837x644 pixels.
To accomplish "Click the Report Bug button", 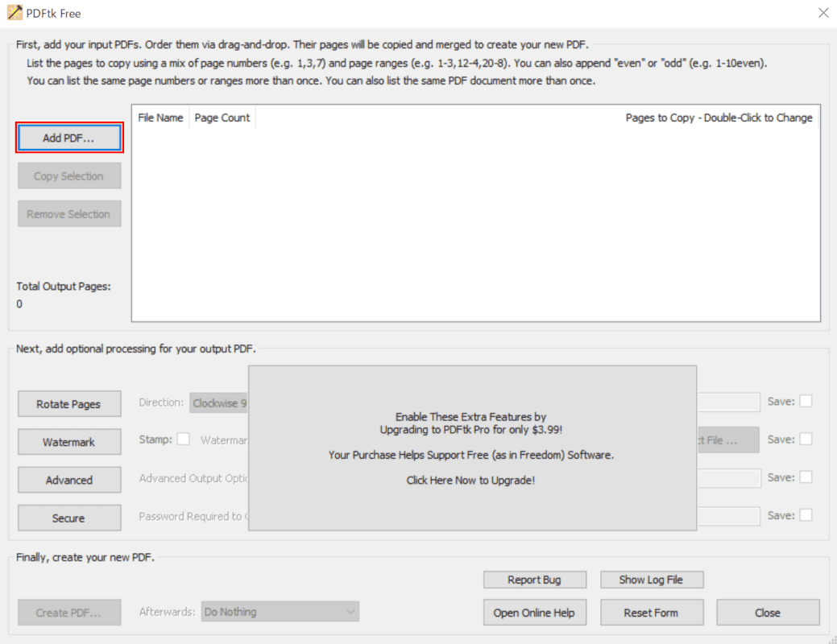I will (x=535, y=580).
